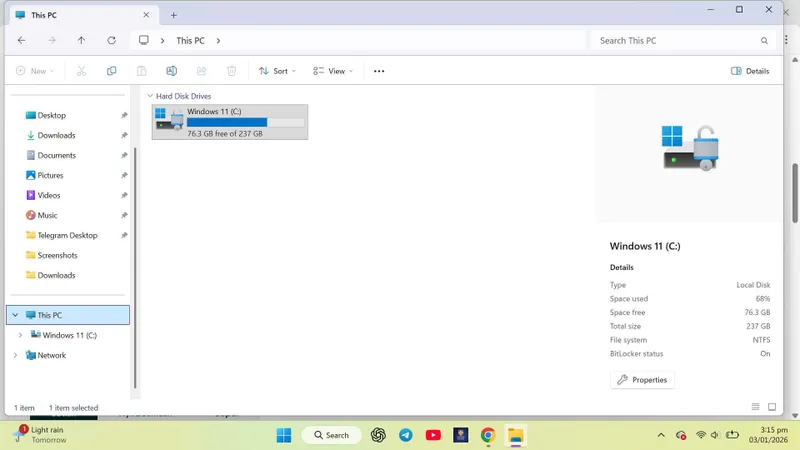This screenshot has height=450, width=800.
Task: Click the Share toolbar icon
Action: (x=202, y=71)
